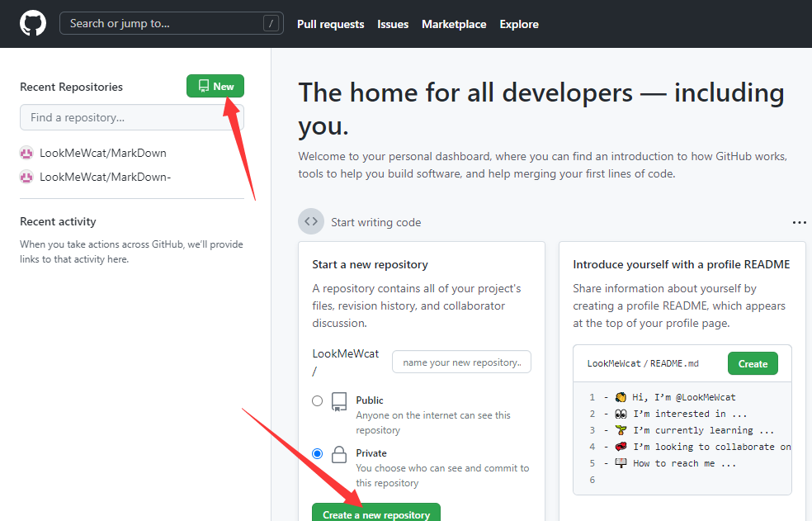Click the green New repository button
The width and height of the screenshot is (812, 521).
coord(215,86)
